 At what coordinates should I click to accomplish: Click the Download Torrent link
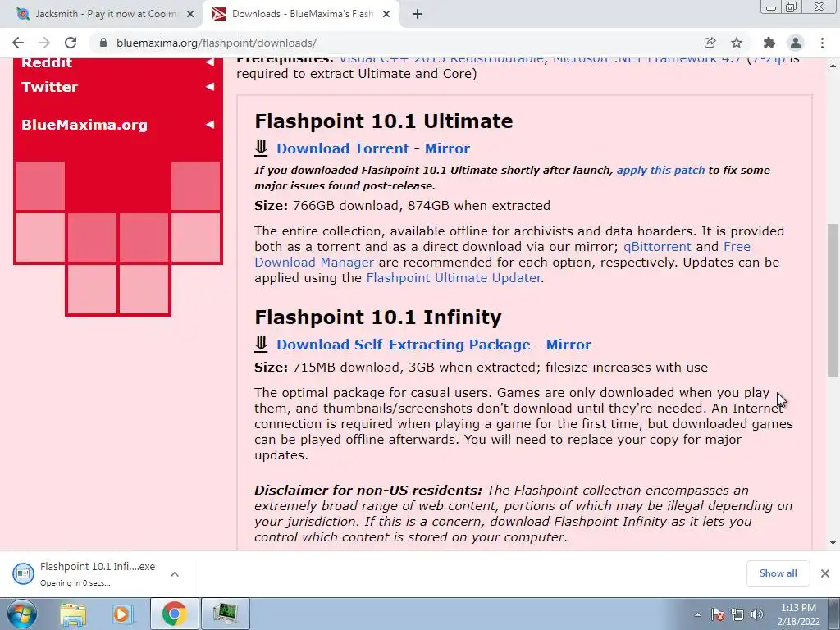click(343, 148)
